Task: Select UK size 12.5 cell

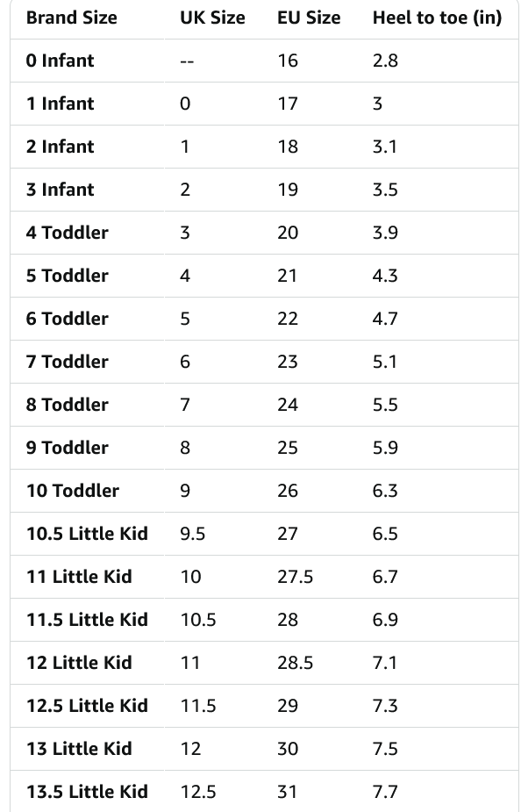Action: point(198,791)
